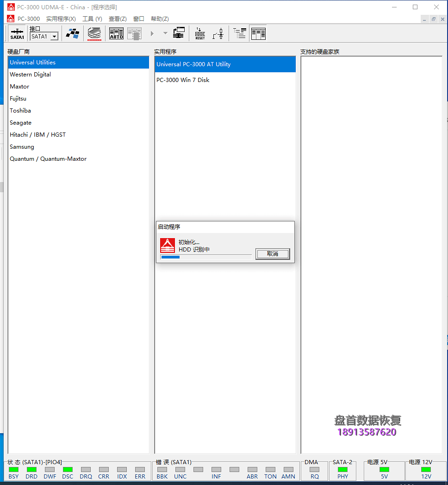Open the 工具 (Y) menu
The image size is (448, 485).
tap(92, 19)
